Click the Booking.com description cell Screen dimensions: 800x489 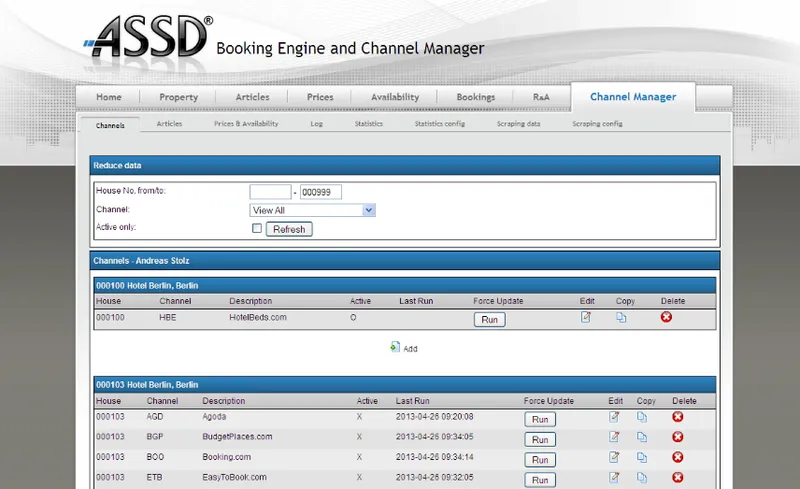click(x=226, y=457)
